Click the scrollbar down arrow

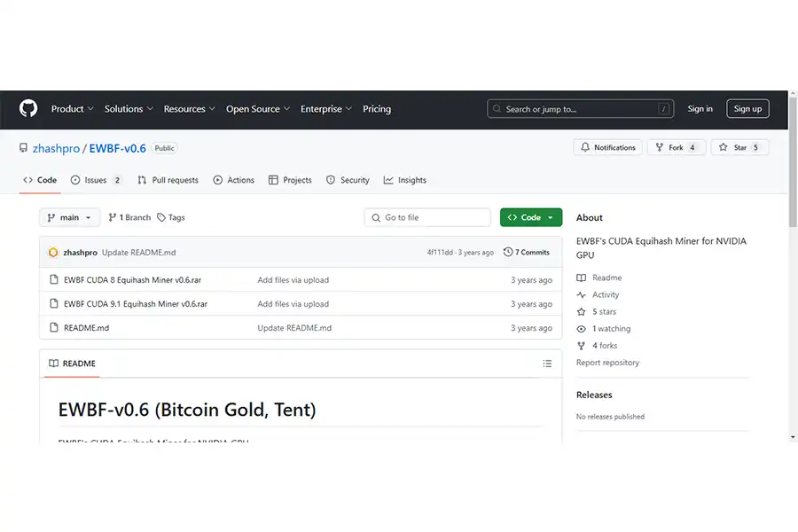(x=793, y=437)
